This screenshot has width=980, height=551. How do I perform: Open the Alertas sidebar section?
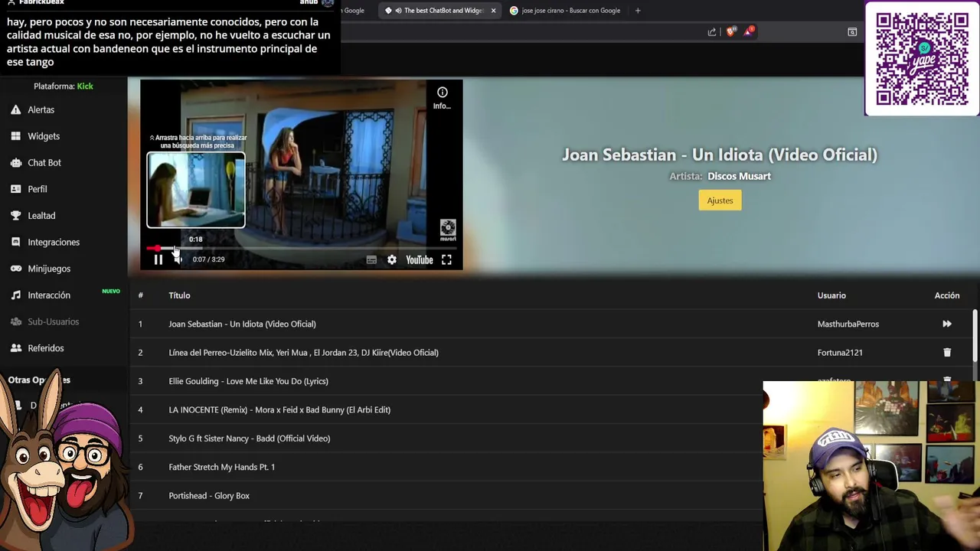(41, 109)
